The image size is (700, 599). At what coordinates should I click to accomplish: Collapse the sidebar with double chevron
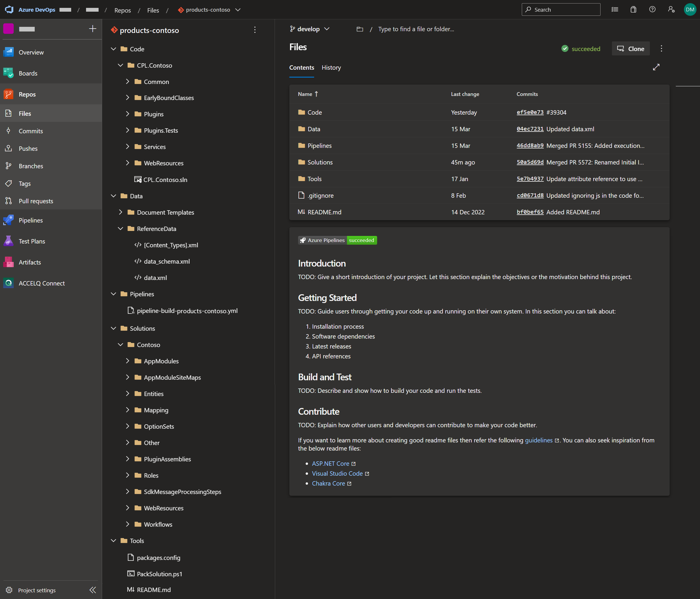[x=92, y=590]
